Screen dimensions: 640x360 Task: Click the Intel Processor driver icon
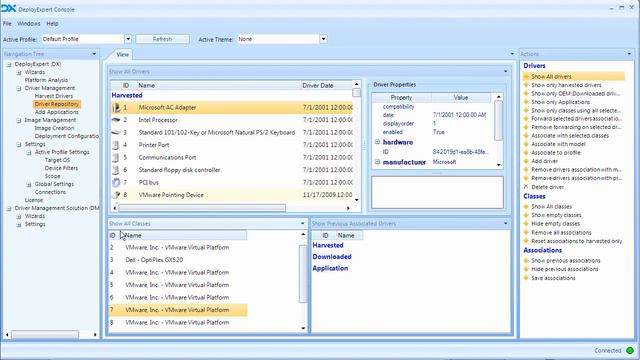pyautogui.click(x=116, y=120)
